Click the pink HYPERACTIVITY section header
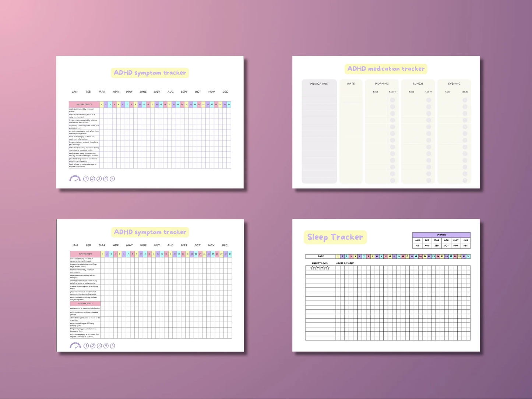 85,304
